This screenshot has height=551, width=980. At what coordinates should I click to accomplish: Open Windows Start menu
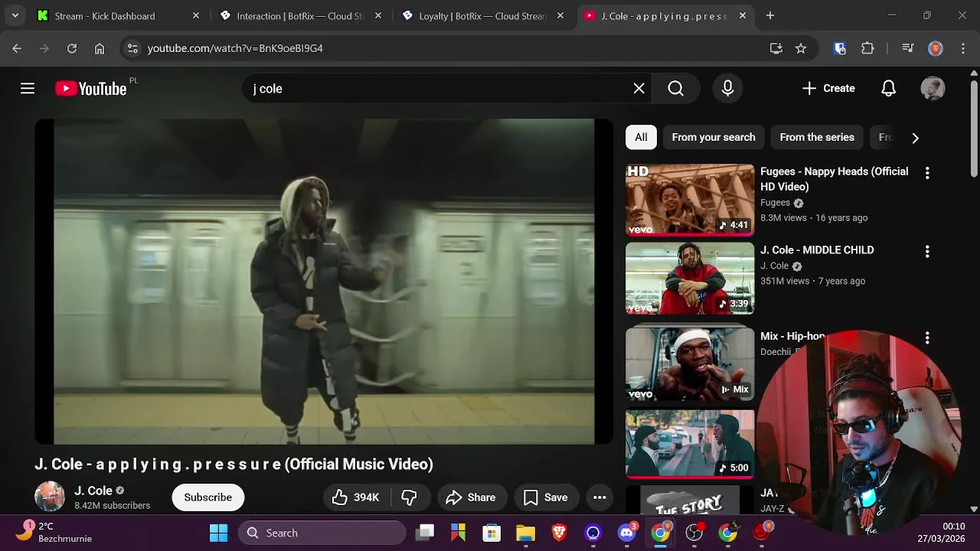[218, 533]
